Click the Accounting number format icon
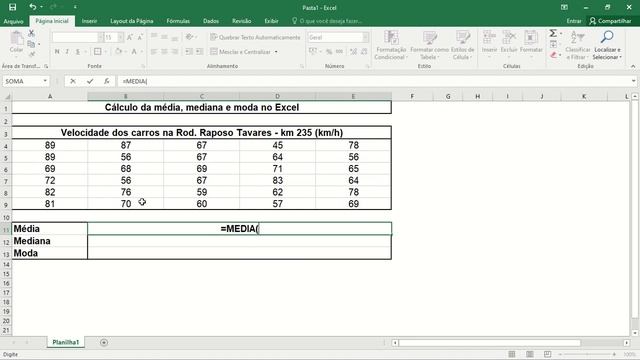Viewport: 640px width, 360px height. 313,51
